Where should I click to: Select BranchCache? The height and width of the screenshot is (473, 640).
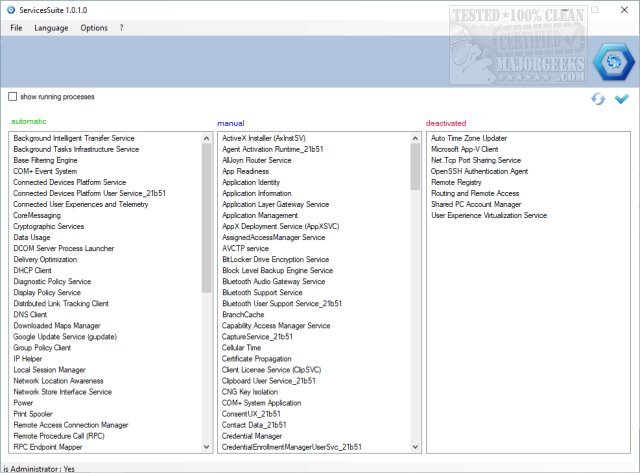click(243, 315)
